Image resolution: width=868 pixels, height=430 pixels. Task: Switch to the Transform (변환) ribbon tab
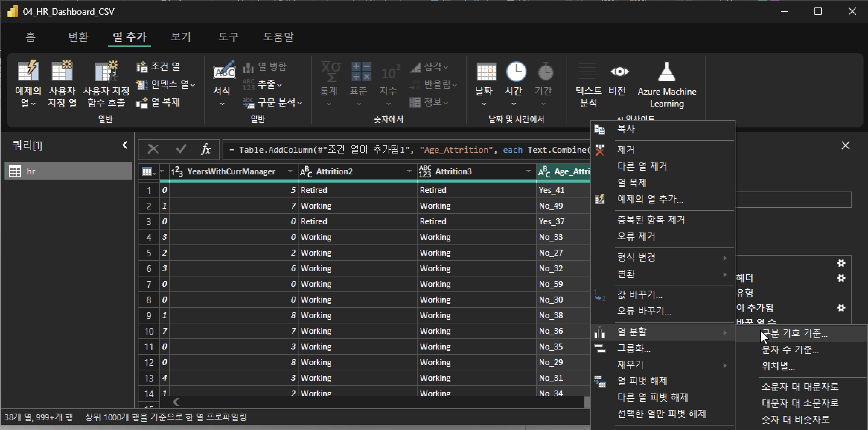point(78,37)
